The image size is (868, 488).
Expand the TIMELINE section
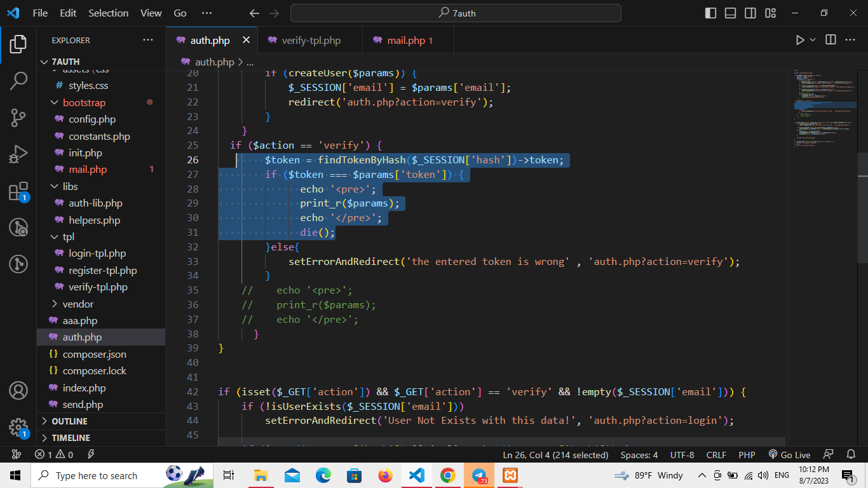[x=102, y=438]
